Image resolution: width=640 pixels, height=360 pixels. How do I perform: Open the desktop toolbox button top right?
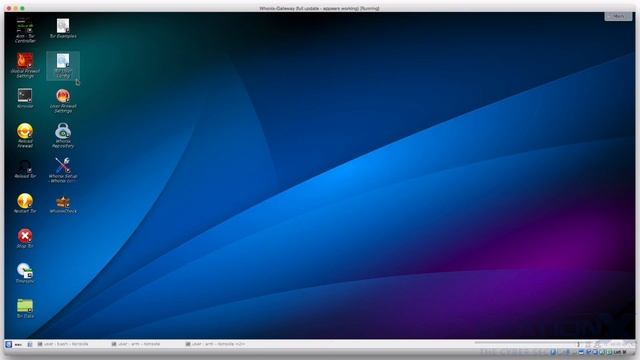(618, 16)
